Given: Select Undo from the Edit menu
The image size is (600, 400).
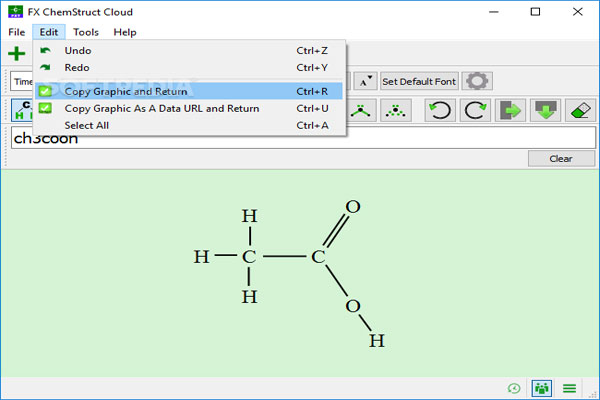Looking at the screenshot, I should [77, 50].
